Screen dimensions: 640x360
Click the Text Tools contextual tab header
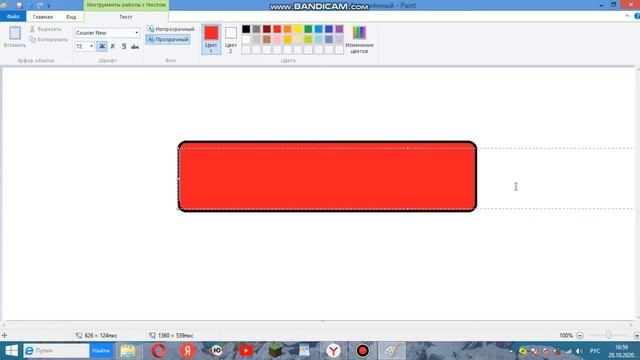coord(126,5)
